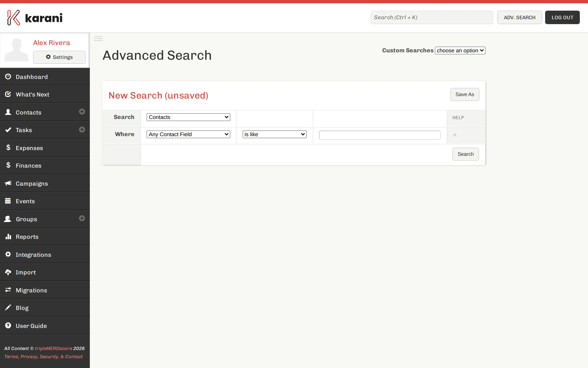Click the user avatar picture

16,50
